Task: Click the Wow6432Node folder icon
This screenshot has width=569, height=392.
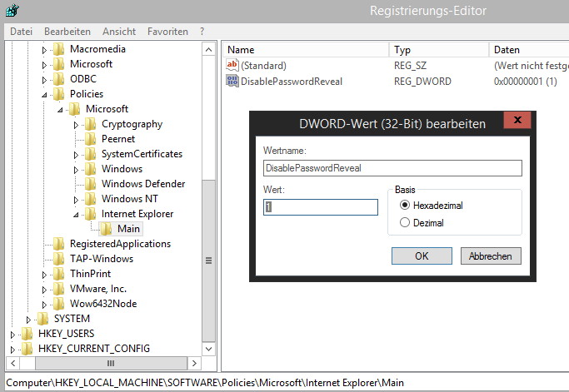Action: point(59,304)
